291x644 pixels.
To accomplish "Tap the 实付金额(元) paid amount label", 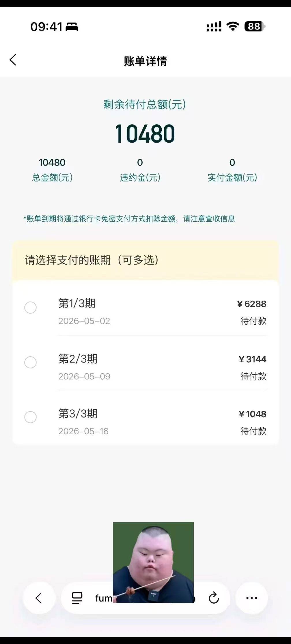I will (x=232, y=177).
